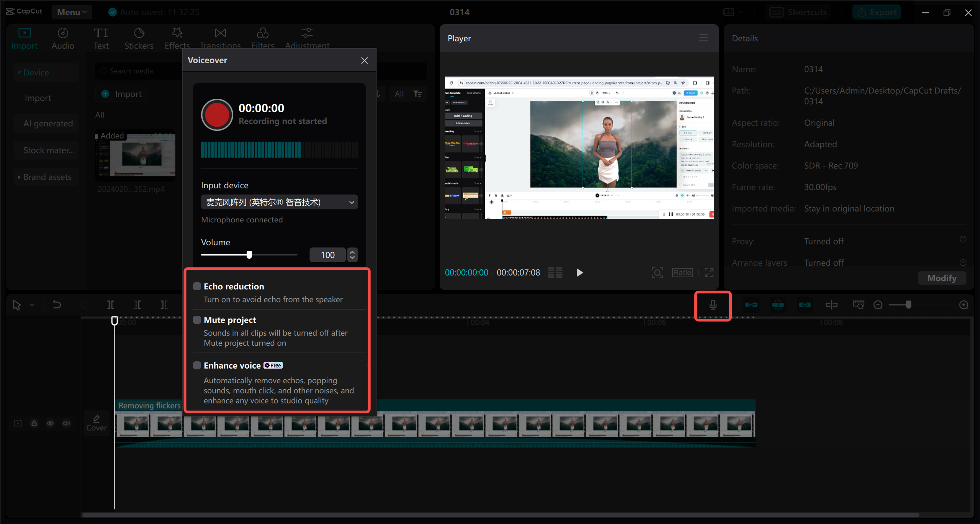Open the Menu dropdown in the top bar

click(71, 12)
